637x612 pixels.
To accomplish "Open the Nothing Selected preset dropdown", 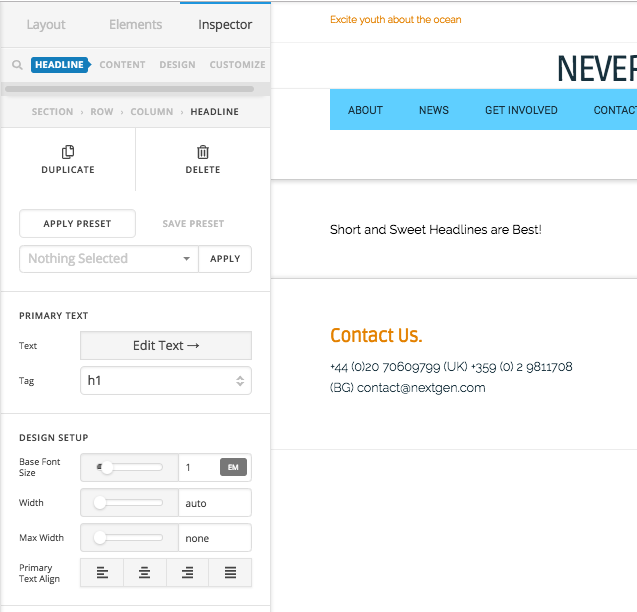I will point(109,259).
